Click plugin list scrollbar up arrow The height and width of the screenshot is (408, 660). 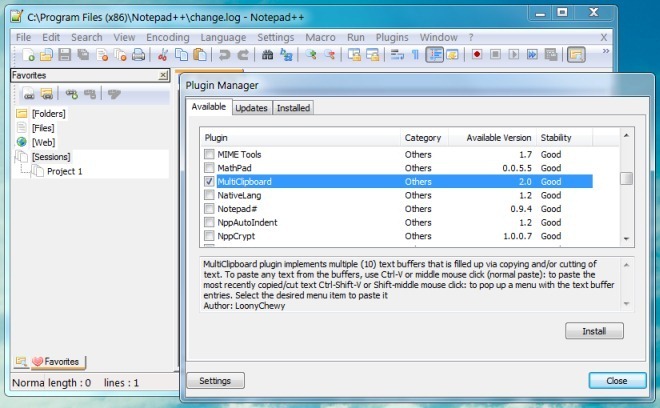(626, 135)
